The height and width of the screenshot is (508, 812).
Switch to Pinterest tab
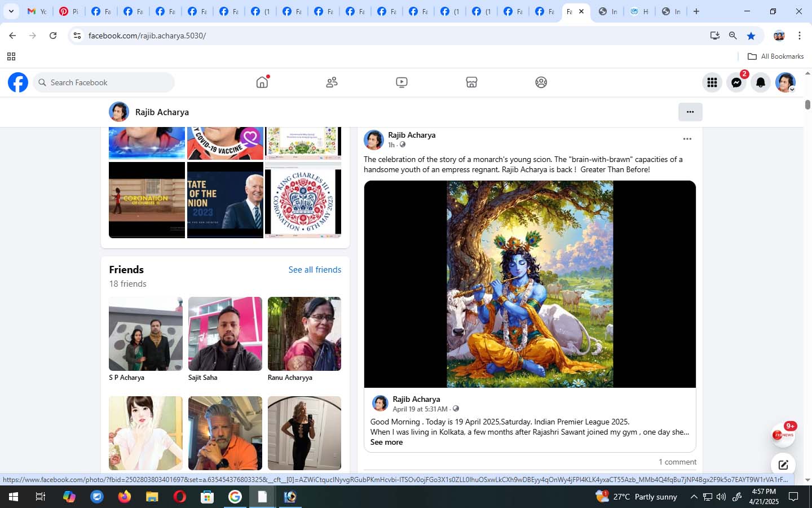(69, 11)
